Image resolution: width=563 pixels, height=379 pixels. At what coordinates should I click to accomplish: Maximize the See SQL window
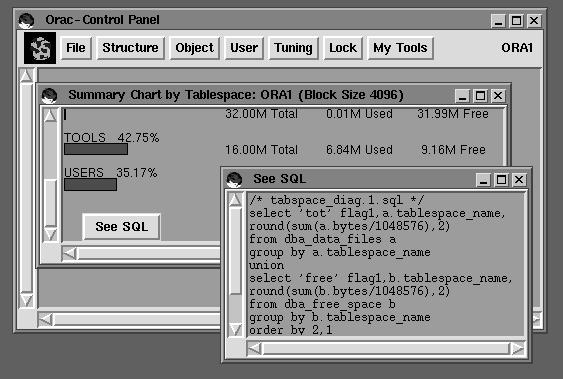(501, 179)
